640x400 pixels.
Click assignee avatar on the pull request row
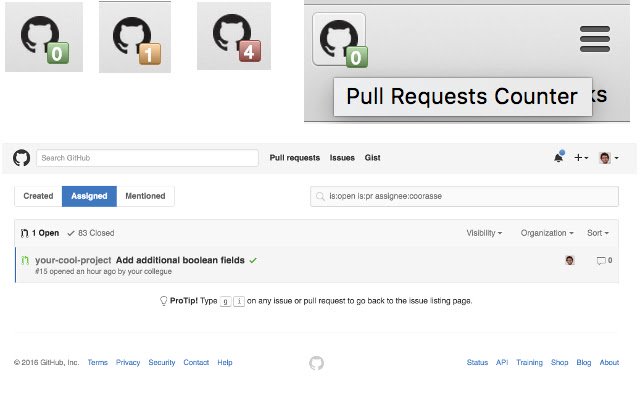[570, 260]
